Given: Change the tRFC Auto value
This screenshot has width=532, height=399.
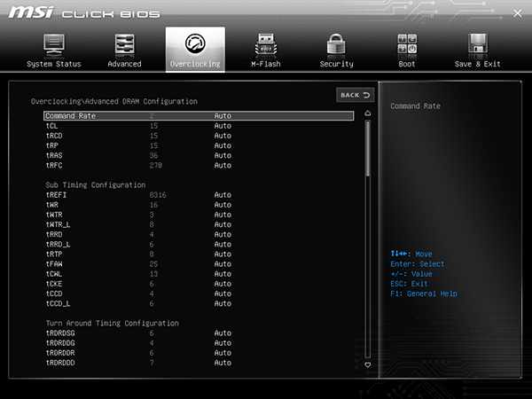Looking at the screenshot, I should 223,165.
